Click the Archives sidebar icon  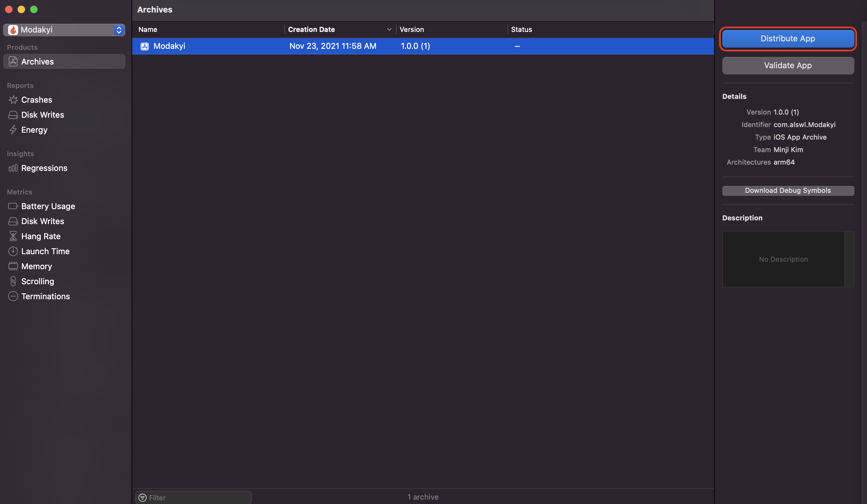13,62
